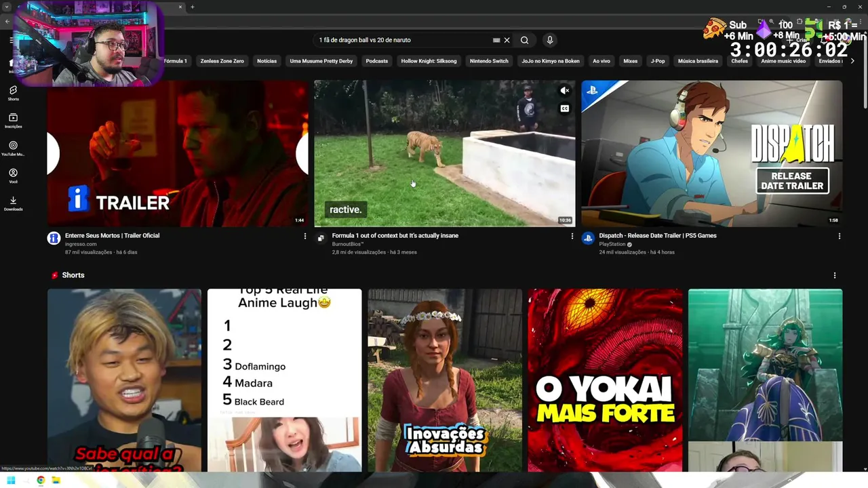The width and height of the screenshot is (868, 488).
Task: Open options menu for Enterre Seus Mortos
Action: 304,237
